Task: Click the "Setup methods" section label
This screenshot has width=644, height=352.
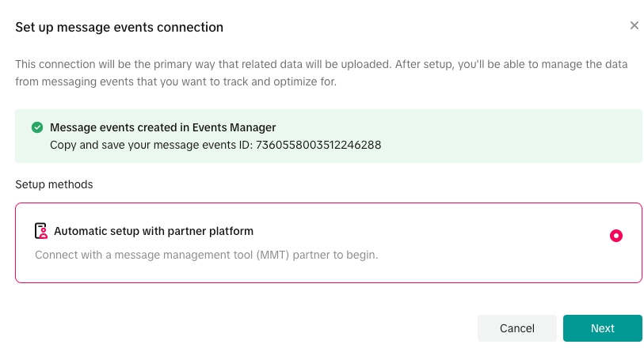Action: click(x=54, y=184)
